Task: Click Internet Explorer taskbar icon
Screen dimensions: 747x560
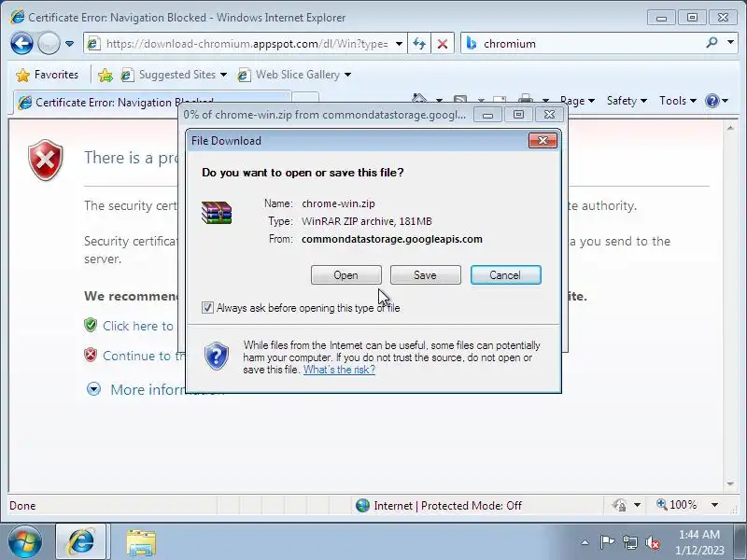Action: (81, 542)
